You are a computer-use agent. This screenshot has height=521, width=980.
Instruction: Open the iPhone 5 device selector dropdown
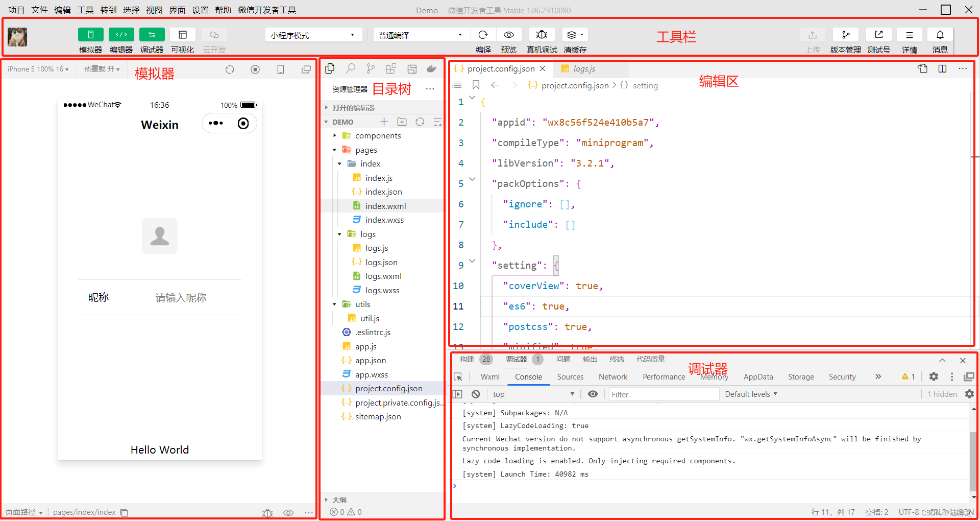pyautogui.click(x=38, y=69)
